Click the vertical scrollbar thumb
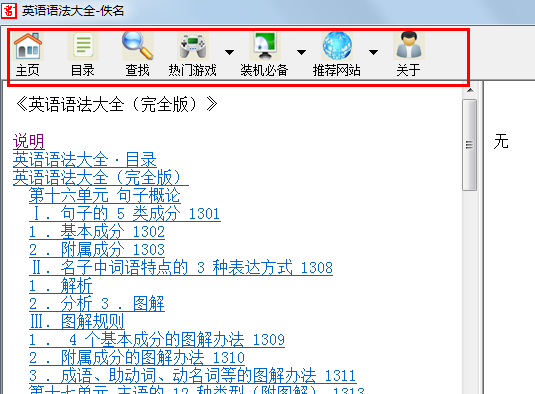Viewport: 535px width, 394px height. [470, 145]
